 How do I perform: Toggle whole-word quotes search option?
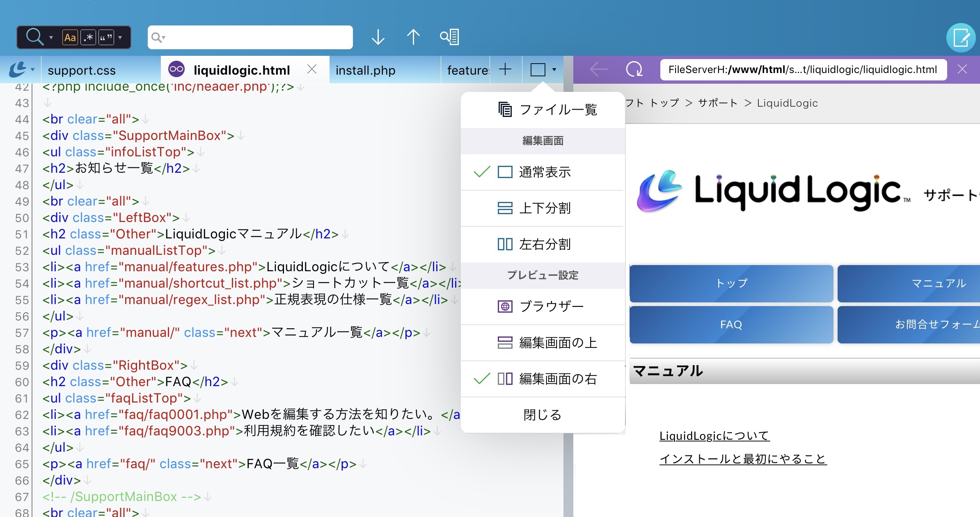[106, 37]
